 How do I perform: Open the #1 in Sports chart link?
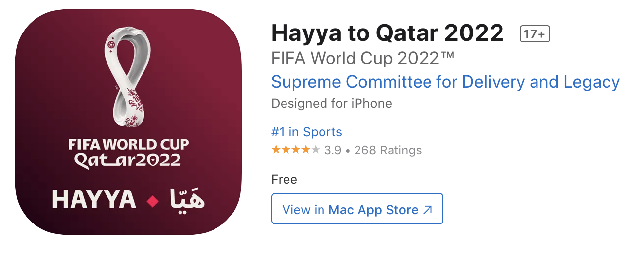[307, 132]
